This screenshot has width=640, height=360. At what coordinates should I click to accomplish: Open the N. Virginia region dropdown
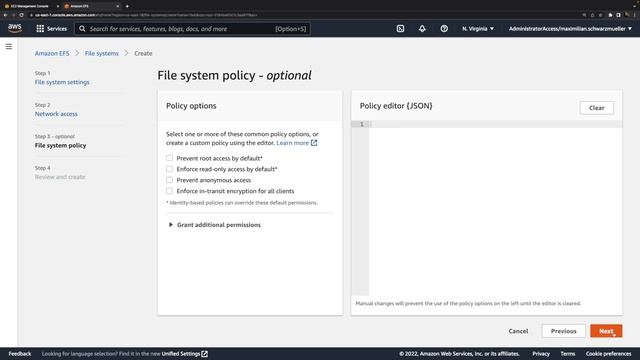[x=478, y=29]
